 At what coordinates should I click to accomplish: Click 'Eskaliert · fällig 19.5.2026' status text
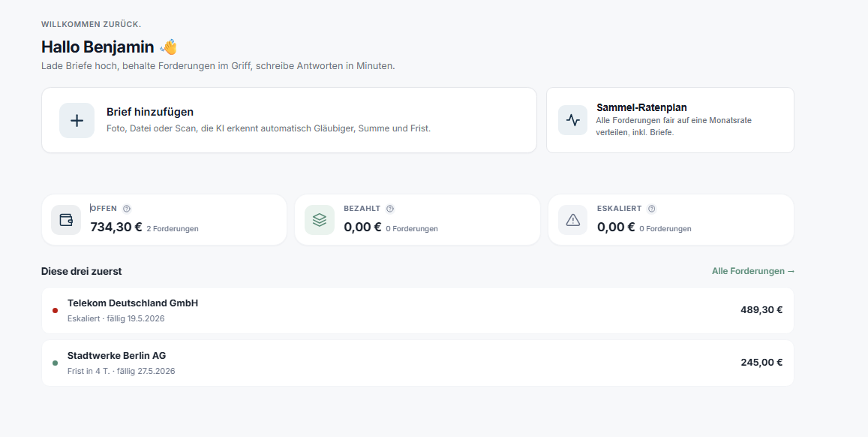pos(116,318)
